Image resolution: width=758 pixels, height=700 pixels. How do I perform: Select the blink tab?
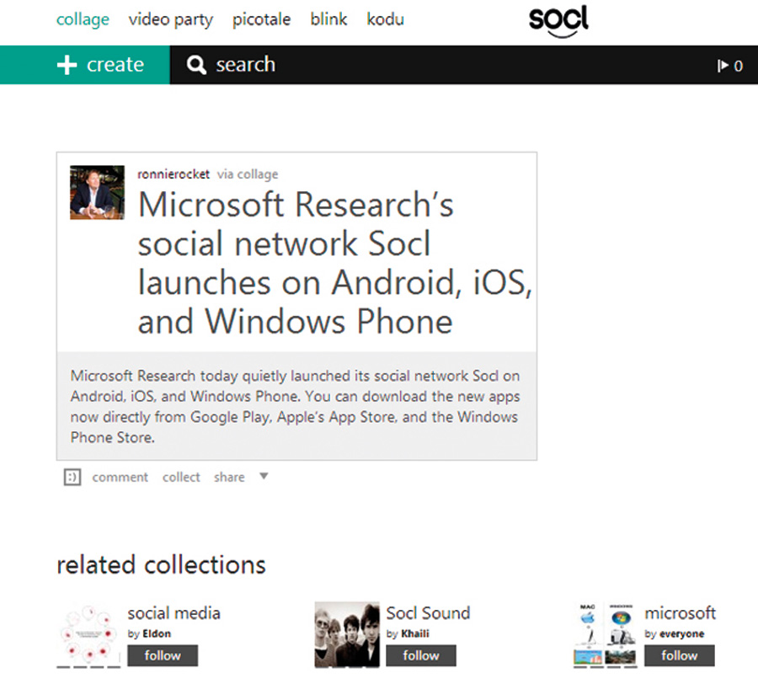point(328,19)
